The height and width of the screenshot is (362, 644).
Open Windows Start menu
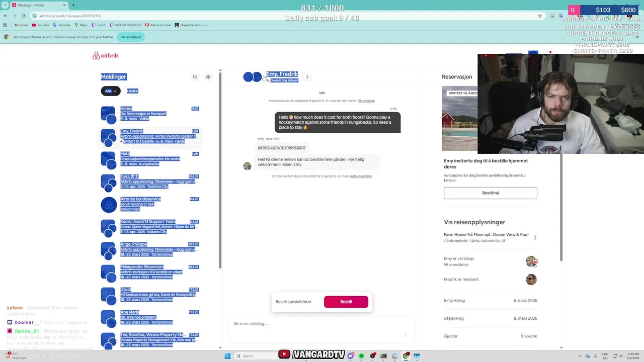pos(227,356)
